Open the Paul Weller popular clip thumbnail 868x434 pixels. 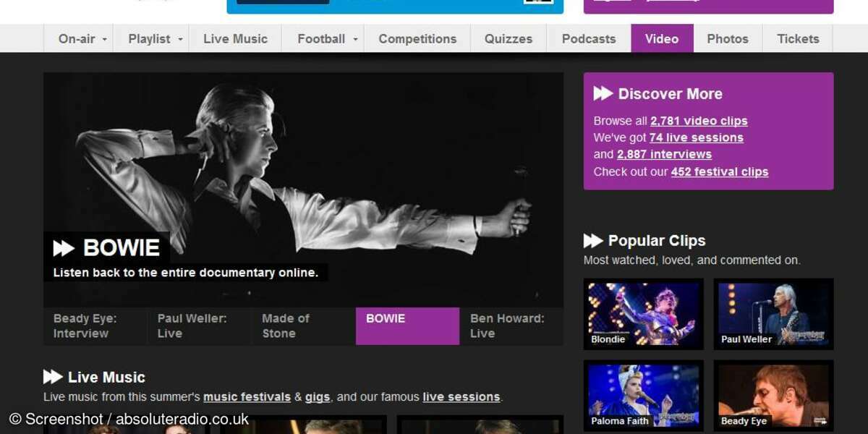[x=774, y=314]
